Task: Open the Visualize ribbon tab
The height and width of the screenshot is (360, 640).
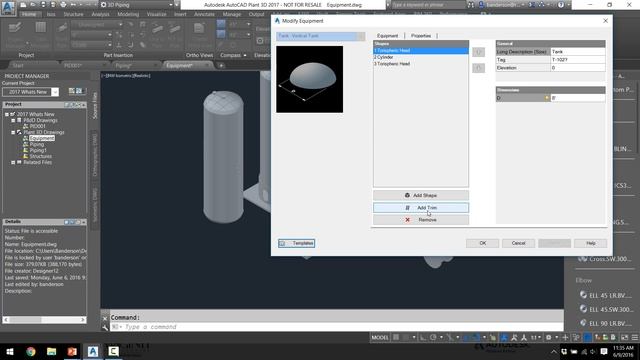Action: click(156, 14)
